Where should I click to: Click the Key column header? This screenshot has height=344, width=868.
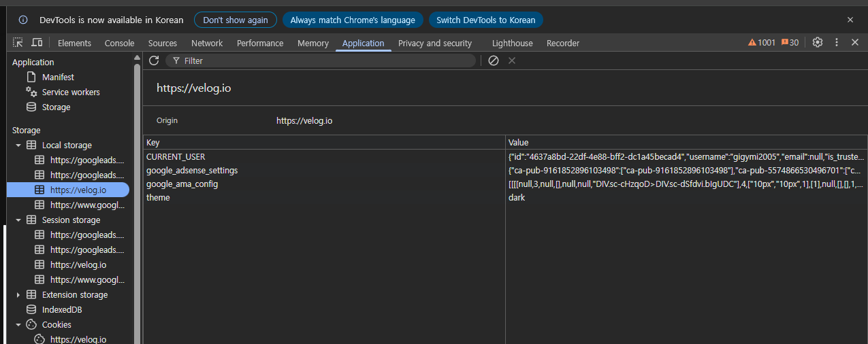[324, 143]
